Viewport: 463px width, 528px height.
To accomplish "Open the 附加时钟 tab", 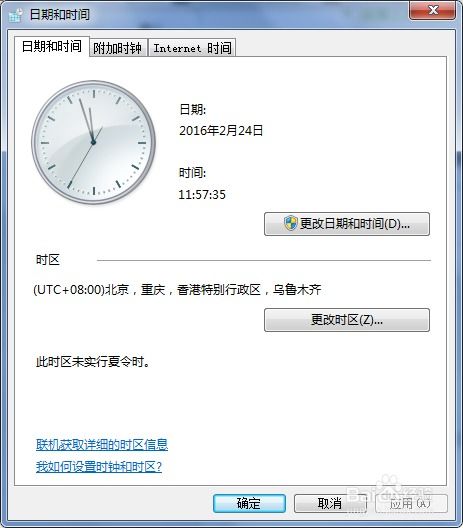I will 118,48.
